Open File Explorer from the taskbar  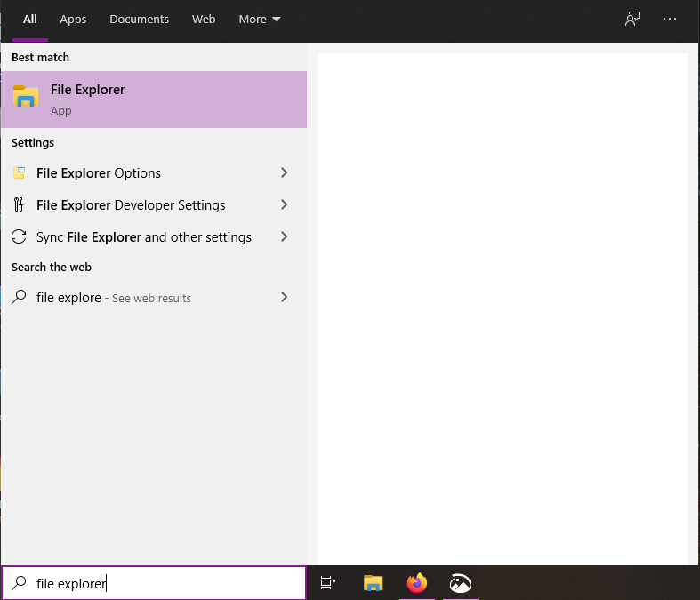point(374,583)
